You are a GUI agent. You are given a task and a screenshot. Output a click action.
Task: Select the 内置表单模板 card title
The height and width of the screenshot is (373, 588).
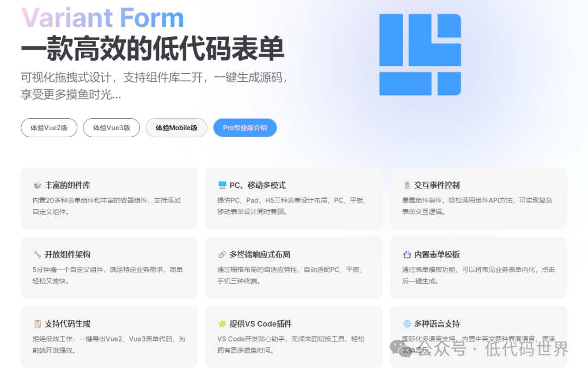click(x=437, y=254)
